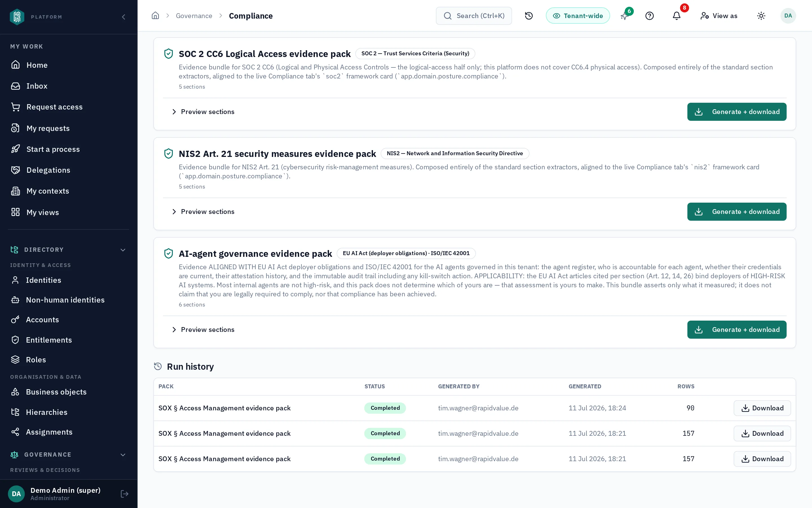Open Request access in the sidebar
Viewport: 812px width, 508px height.
[69, 107]
